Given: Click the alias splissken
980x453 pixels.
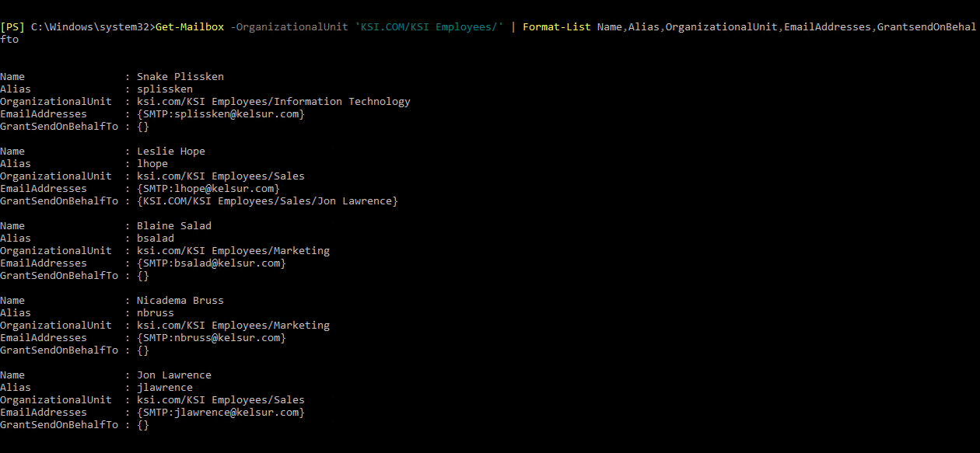Looking at the screenshot, I should tap(165, 89).
